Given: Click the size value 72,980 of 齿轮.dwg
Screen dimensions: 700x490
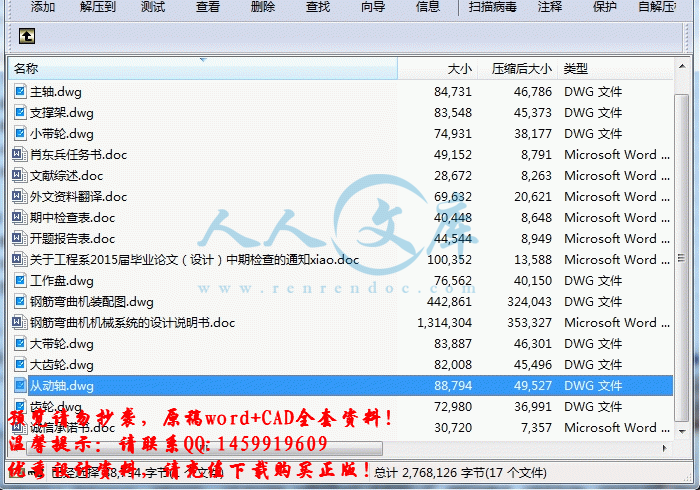Looking at the screenshot, I should pos(453,407).
